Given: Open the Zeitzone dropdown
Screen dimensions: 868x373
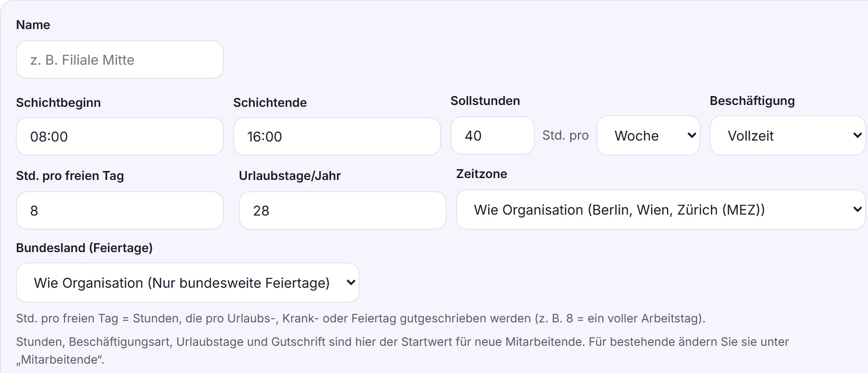Looking at the screenshot, I should (661, 209).
